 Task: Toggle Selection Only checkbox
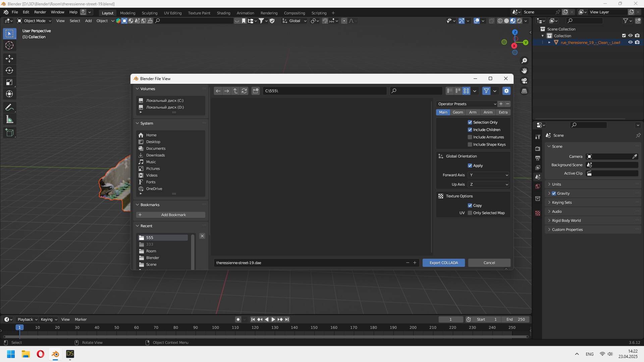[x=470, y=122]
